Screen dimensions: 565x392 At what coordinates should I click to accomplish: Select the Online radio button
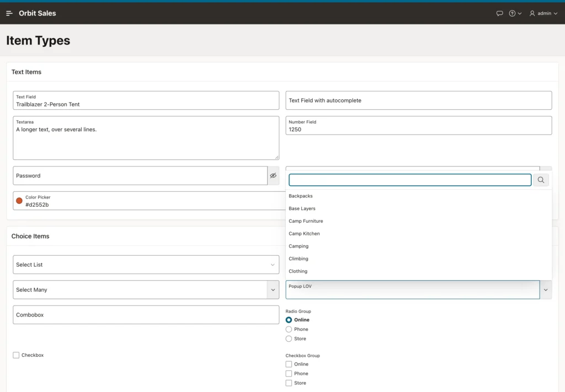tap(289, 320)
